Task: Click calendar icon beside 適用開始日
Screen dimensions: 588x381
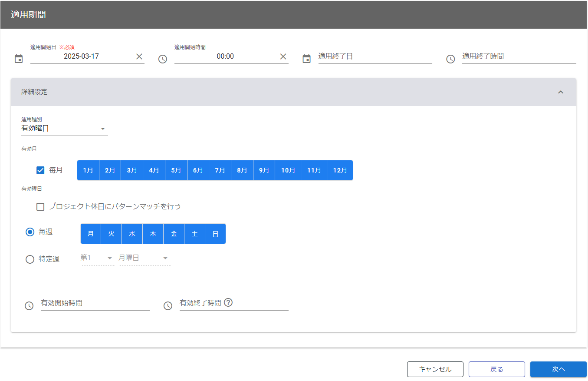Action: coord(19,59)
